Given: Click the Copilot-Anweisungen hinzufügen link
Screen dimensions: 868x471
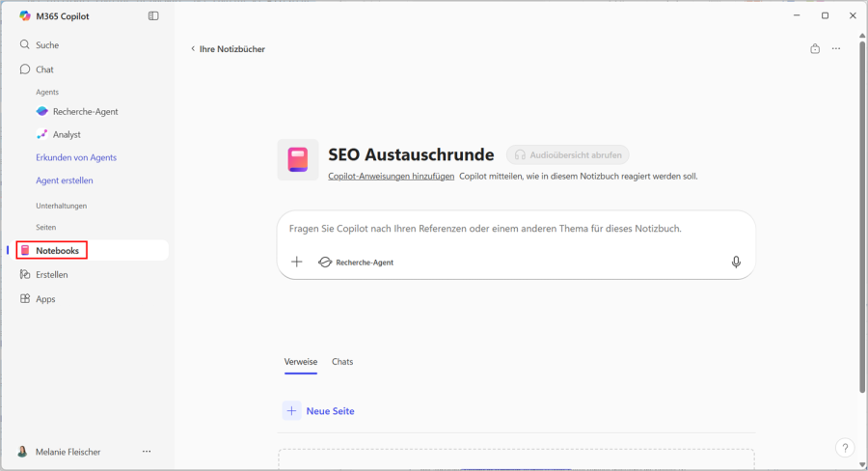Looking at the screenshot, I should coord(391,177).
